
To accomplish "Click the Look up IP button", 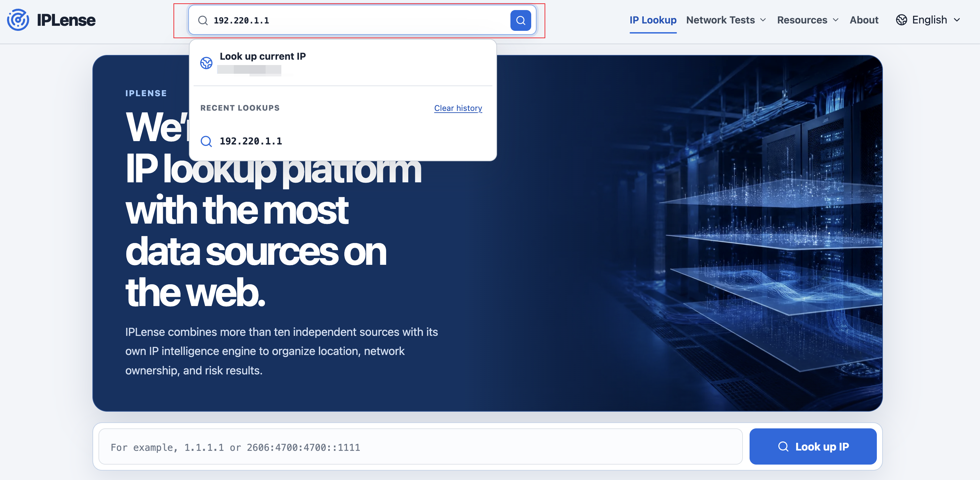I will tap(813, 446).
